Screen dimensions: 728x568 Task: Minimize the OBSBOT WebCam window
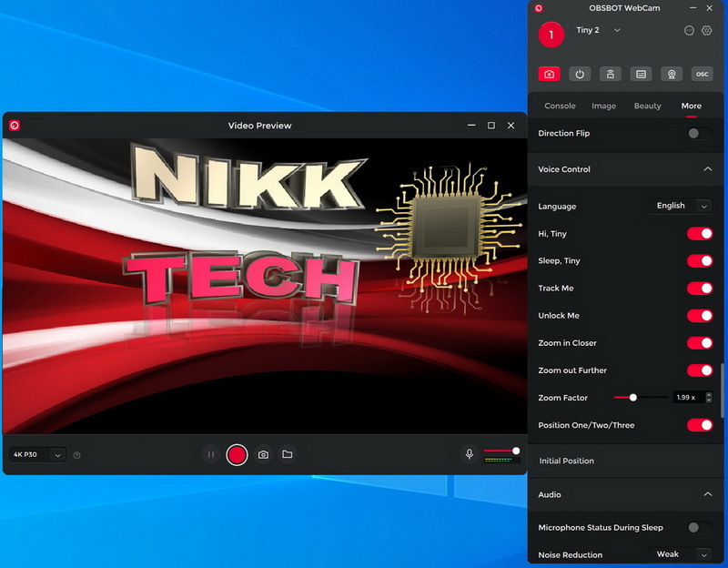pos(693,8)
